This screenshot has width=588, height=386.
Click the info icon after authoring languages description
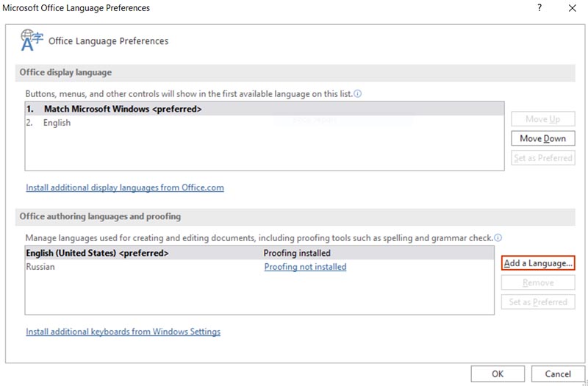[498, 237]
